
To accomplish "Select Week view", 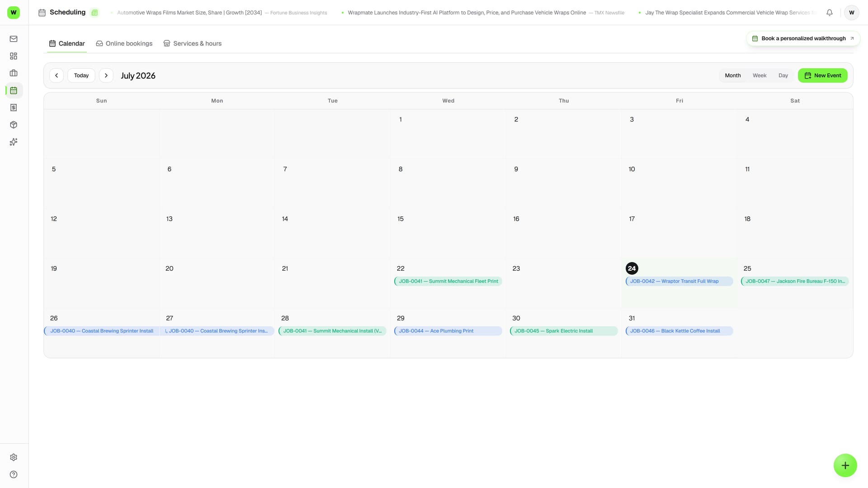I will pyautogui.click(x=759, y=75).
